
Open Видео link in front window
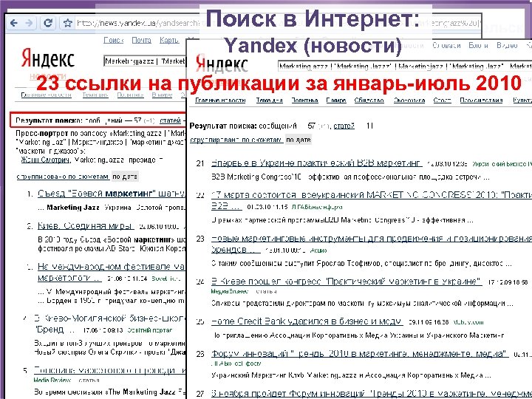tap(507, 46)
